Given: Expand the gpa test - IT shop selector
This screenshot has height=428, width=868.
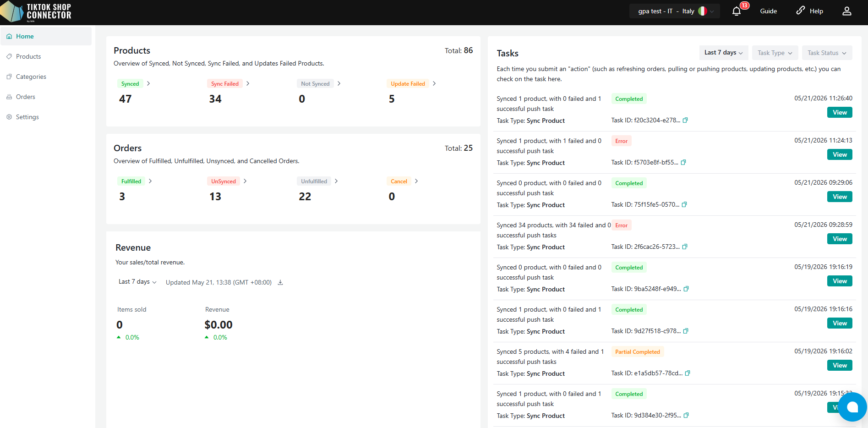Looking at the screenshot, I should [x=675, y=11].
